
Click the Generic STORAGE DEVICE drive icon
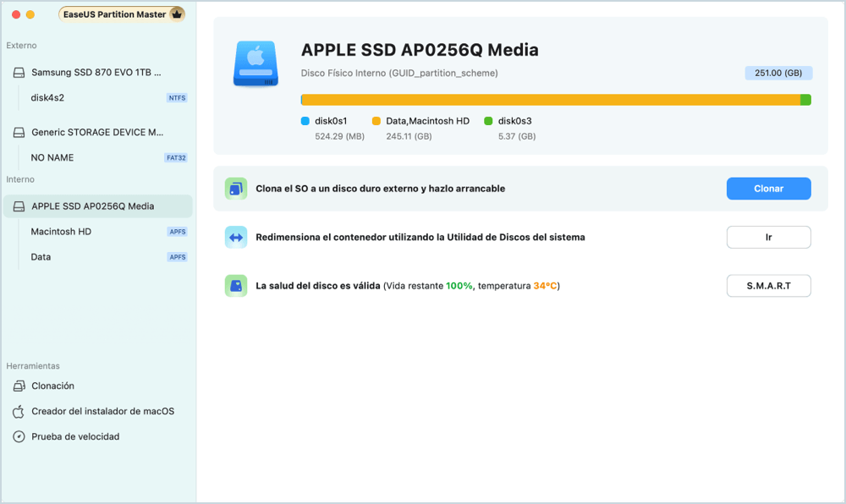coord(19,132)
